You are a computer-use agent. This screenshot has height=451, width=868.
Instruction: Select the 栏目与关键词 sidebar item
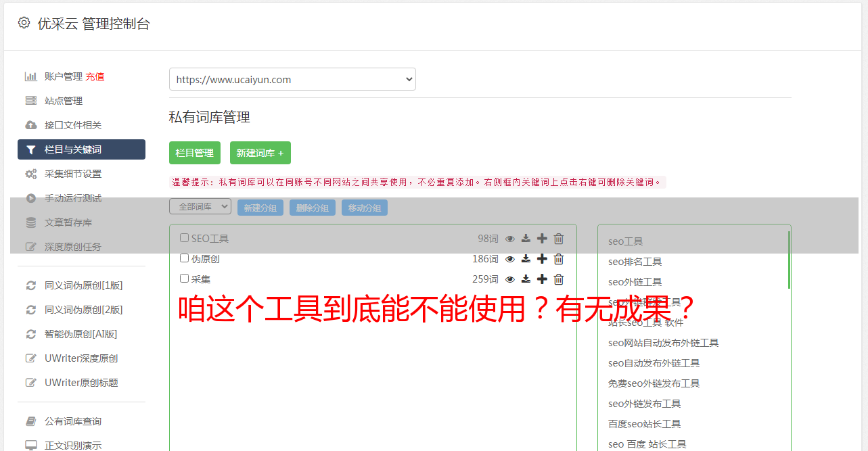81,149
